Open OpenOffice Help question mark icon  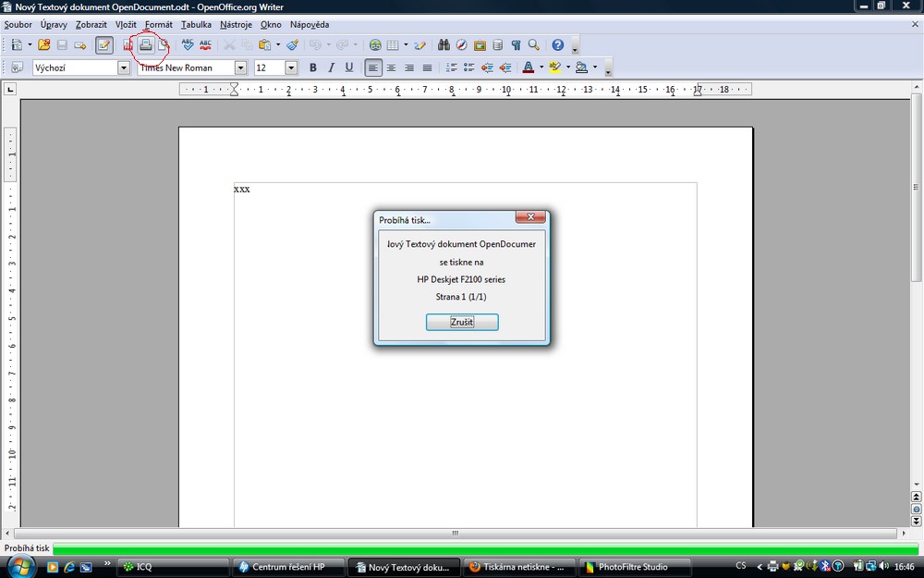(x=557, y=44)
